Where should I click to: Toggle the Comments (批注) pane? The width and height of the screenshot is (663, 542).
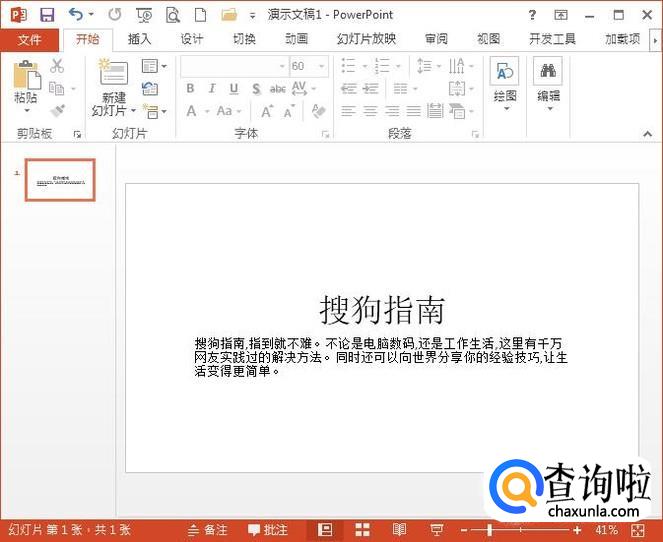(268, 529)
